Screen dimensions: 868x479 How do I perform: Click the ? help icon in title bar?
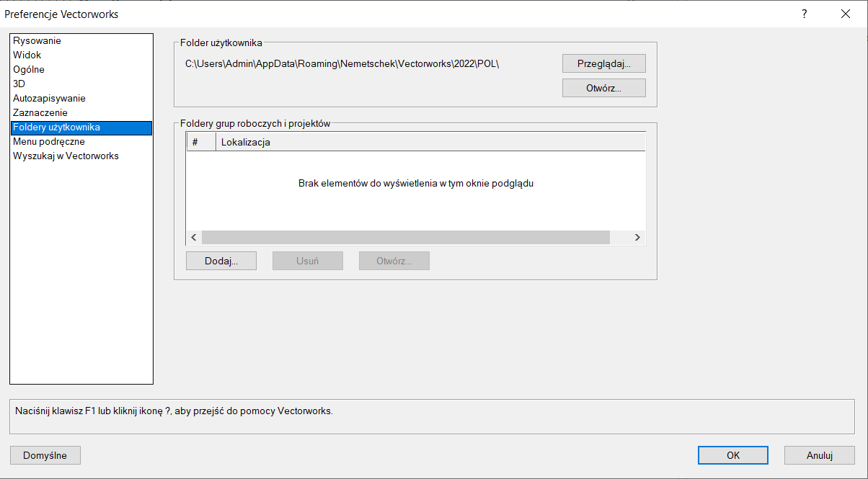click(804, 14)
